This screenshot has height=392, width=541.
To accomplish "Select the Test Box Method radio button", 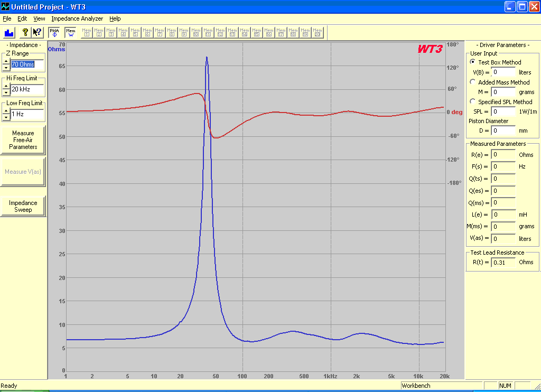I will tap(472, 62).
